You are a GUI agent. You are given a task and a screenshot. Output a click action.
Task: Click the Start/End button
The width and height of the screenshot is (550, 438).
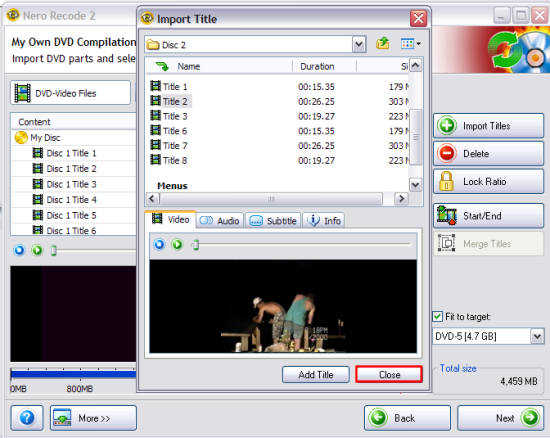click(x=489, y=216)
